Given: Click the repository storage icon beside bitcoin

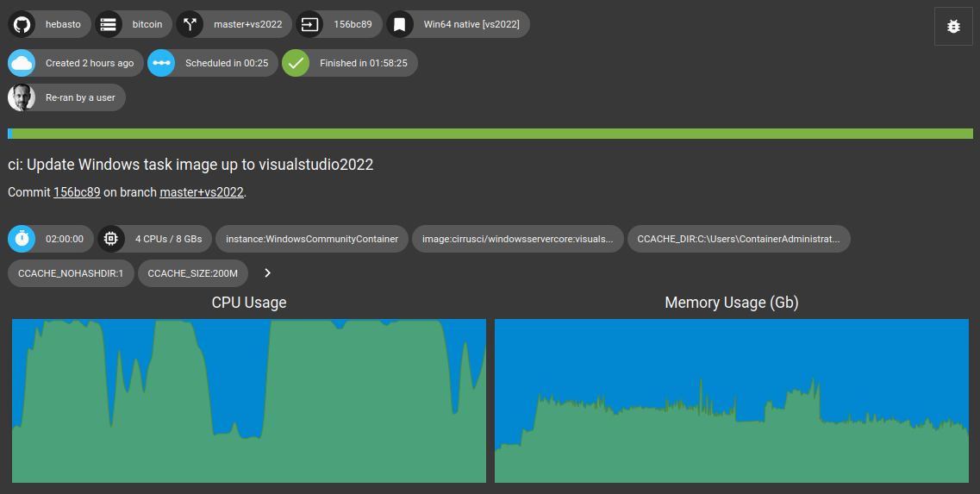Looking at the screenshot, I should [109, 24].
